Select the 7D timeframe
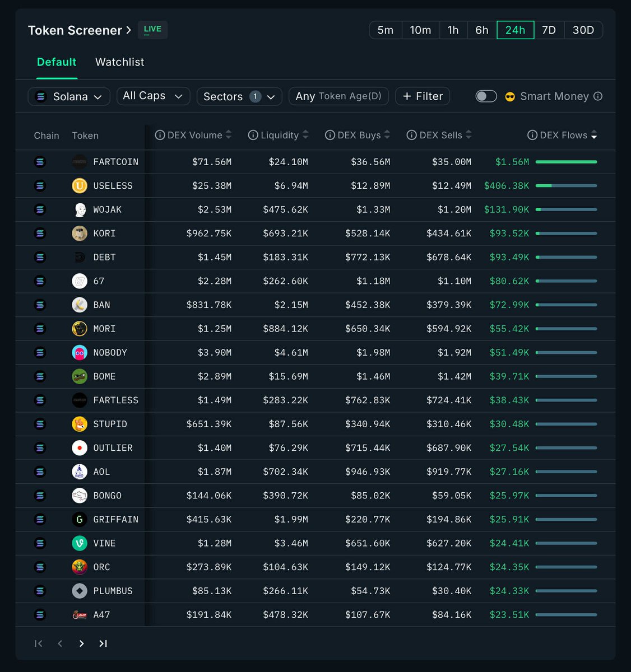 click(x=549, y=30)
